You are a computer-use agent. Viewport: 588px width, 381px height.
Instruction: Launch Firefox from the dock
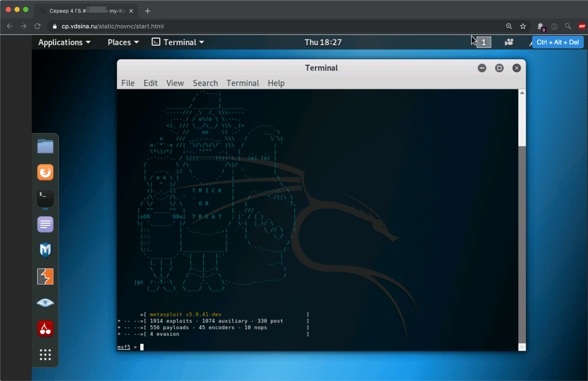tap(45, 172)
